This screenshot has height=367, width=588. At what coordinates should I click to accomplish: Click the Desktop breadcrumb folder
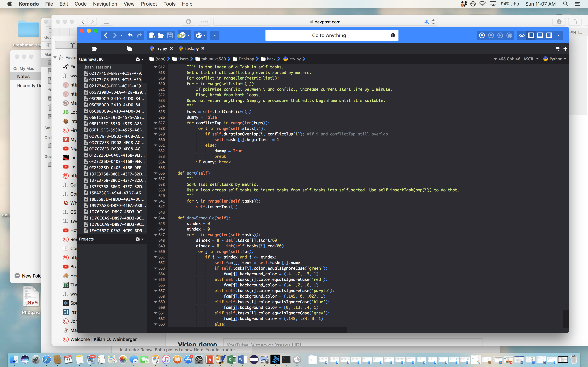[x=246, y=59]
